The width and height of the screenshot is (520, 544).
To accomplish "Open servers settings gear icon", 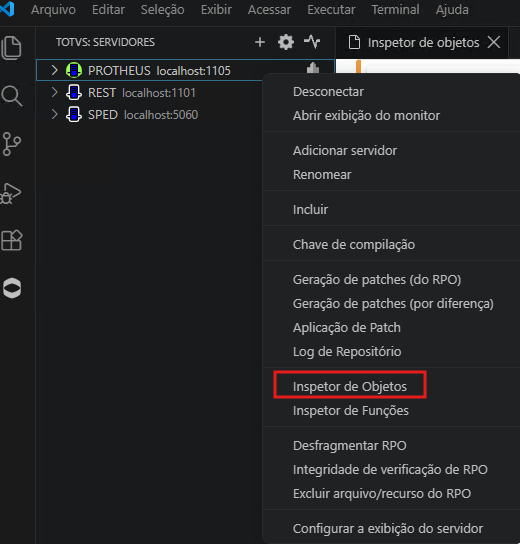I will [x=286, y=42].
